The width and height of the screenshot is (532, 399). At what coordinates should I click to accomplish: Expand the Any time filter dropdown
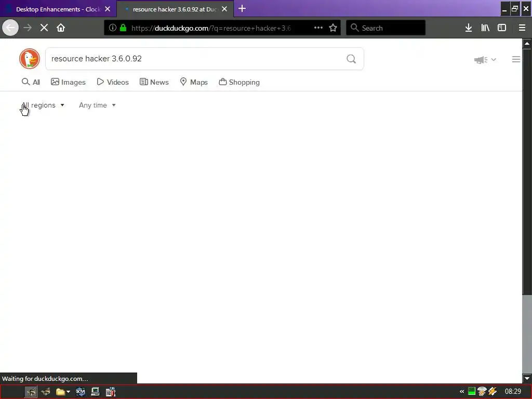pyautogui.click(x=97, y=105)
